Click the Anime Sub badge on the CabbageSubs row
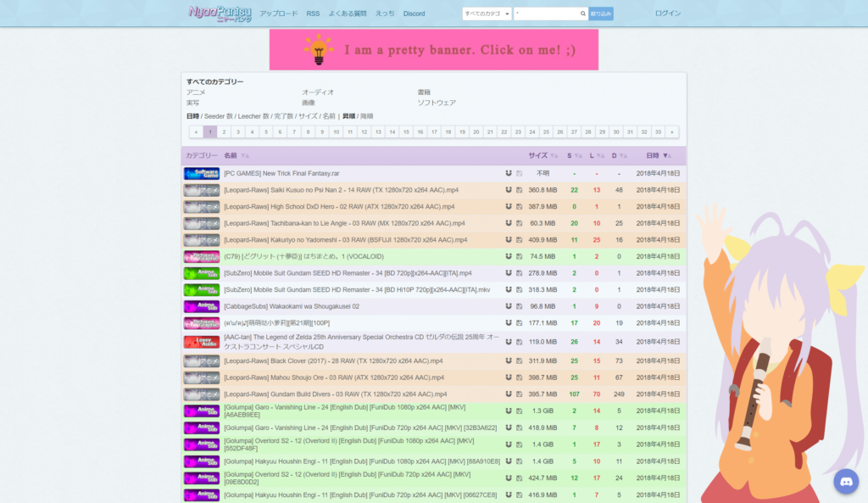 [x=202, y=306]
